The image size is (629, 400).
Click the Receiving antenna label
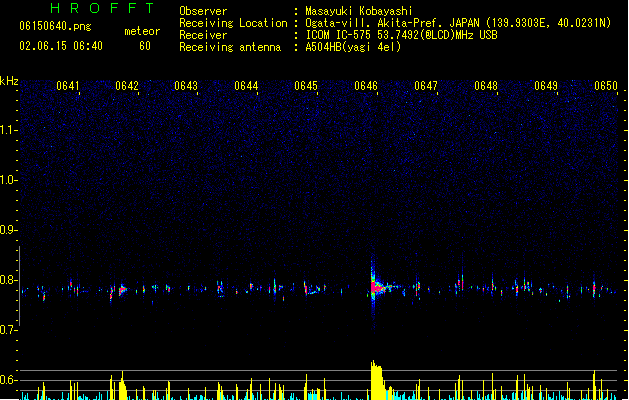(x=230, y=47)
